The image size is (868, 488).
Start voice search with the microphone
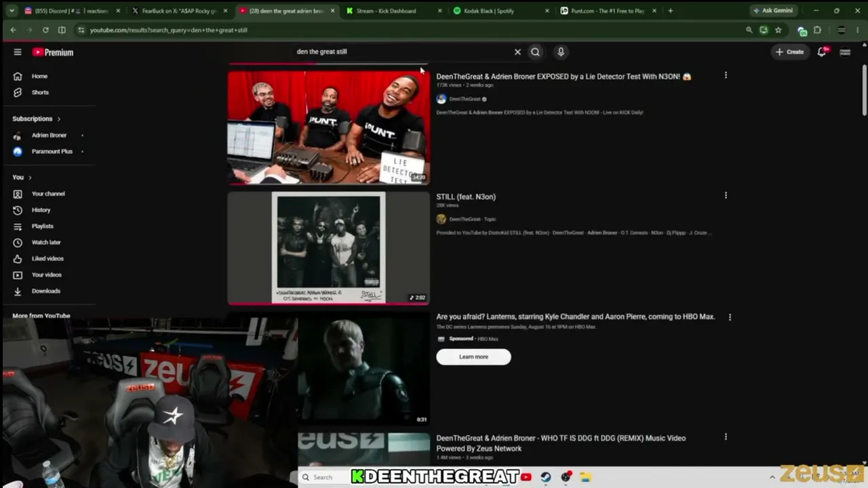coord(561,52)
